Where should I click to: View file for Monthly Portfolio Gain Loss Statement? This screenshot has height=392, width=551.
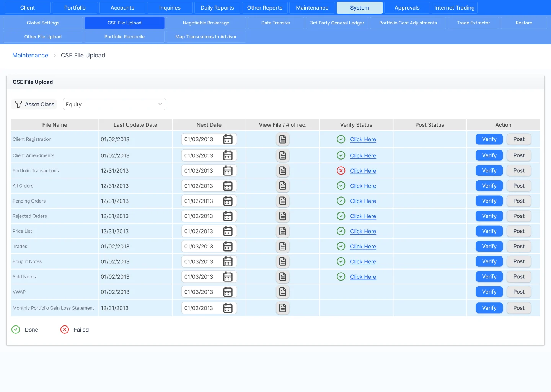tap(283, 308)
